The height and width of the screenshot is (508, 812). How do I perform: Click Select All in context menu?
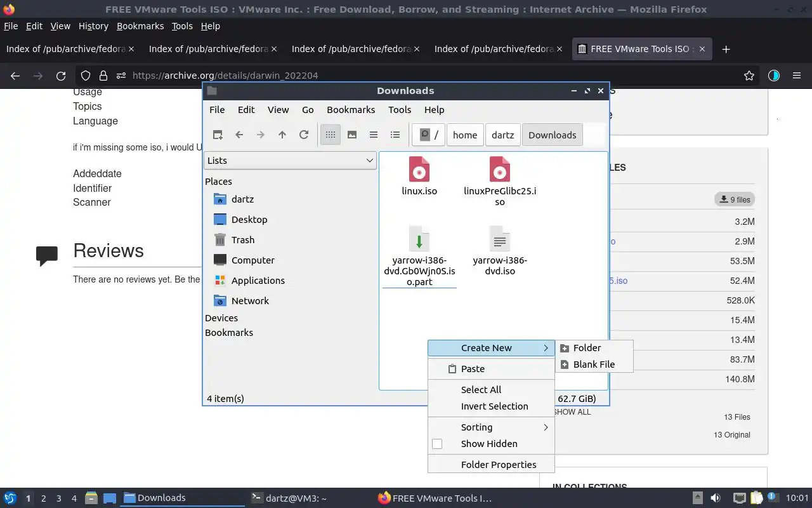click(x=491, y=390)
